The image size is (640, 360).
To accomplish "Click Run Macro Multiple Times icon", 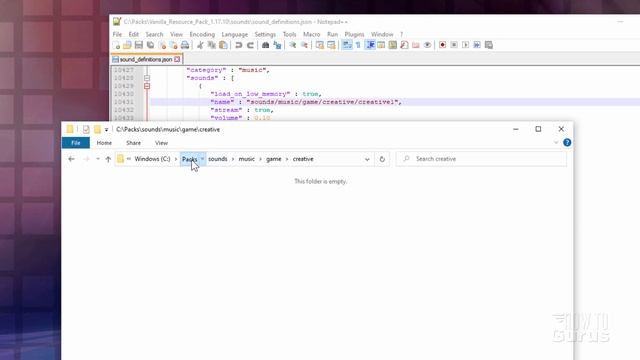I will 477,45.
